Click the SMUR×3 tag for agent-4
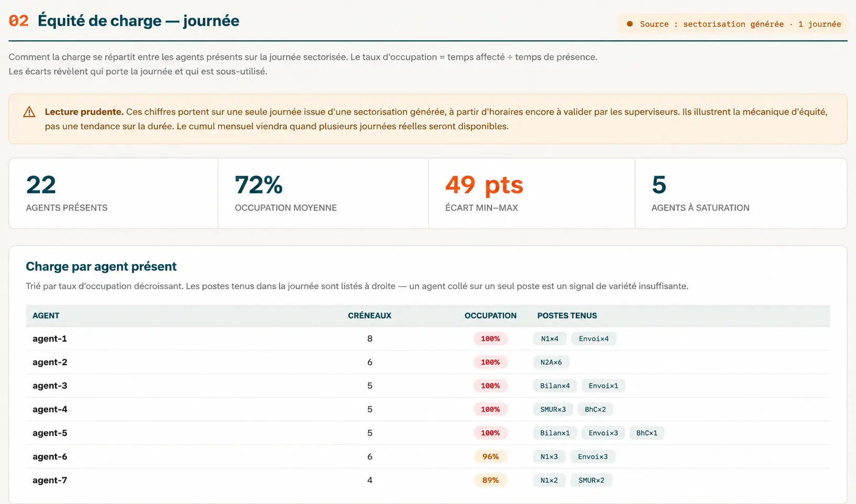Screen dimensions: 856x504 coord(553,409)
